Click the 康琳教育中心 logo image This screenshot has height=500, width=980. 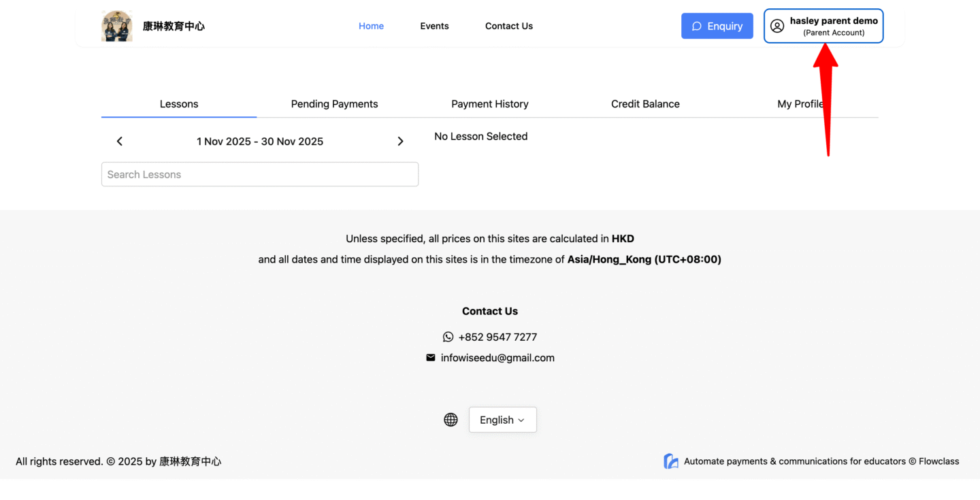point(117,26)
